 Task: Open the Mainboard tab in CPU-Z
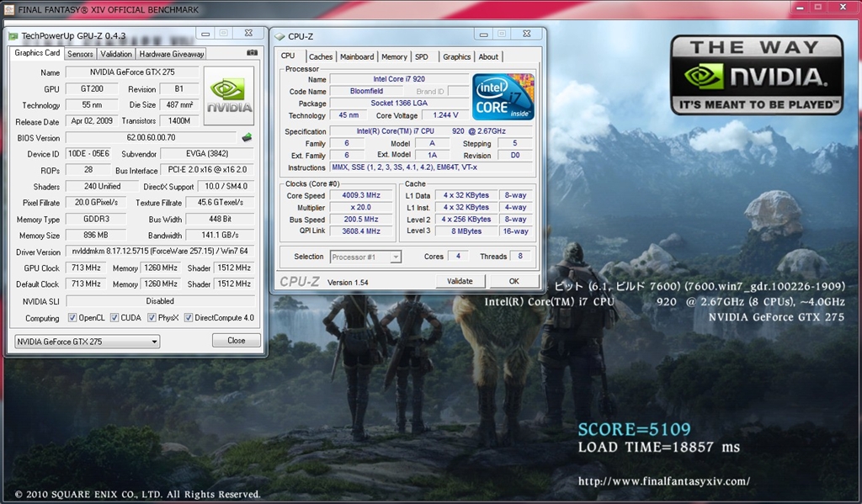pyautogui.click(x=357, y=56)
